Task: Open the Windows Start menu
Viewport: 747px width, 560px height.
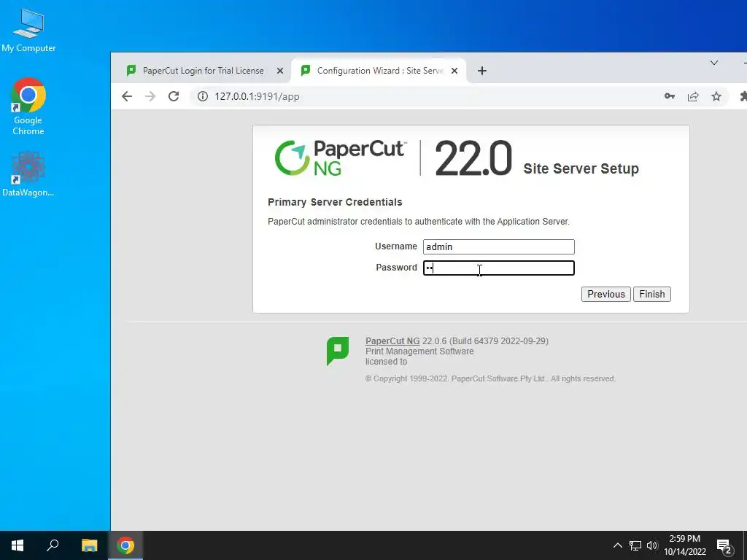Action: (x=18, y=545)
